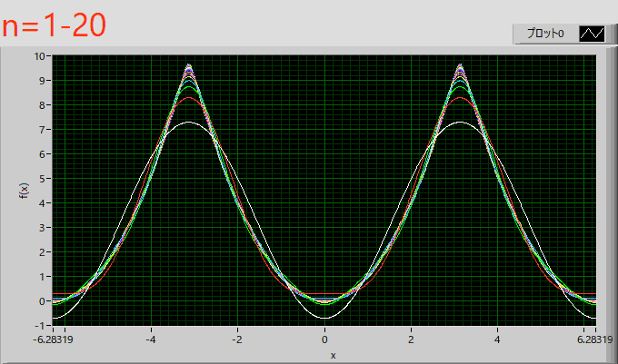Click the x axis label below graph
The image size is (618, 364).
(x=333, y=354)
